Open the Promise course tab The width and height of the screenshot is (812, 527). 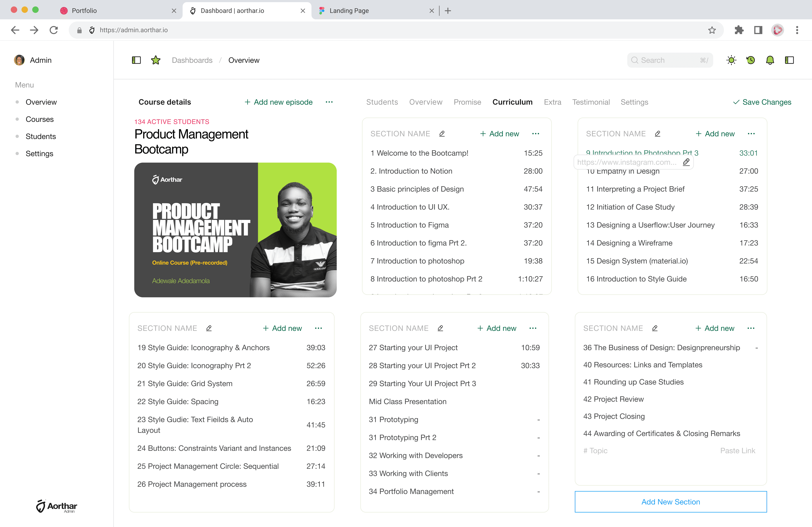pyautogui.click(x=467, y=102)
